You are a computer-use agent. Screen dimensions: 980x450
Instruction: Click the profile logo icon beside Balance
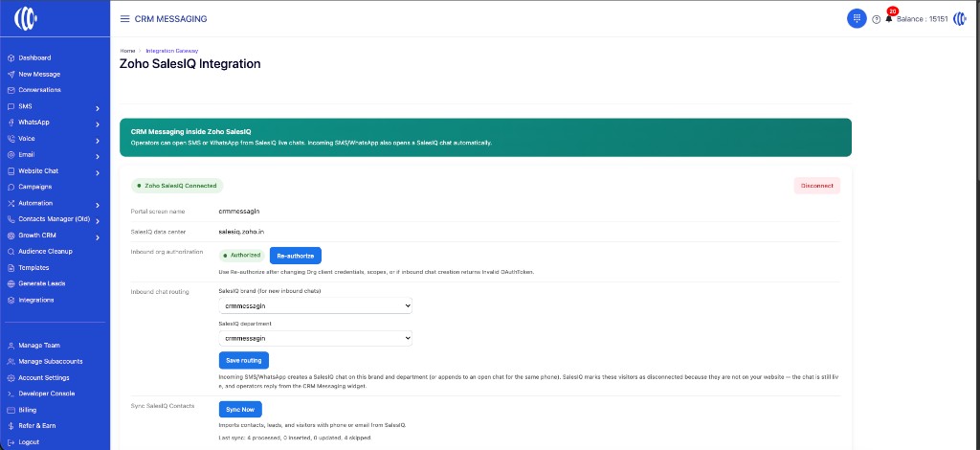[x=959, y=19]
